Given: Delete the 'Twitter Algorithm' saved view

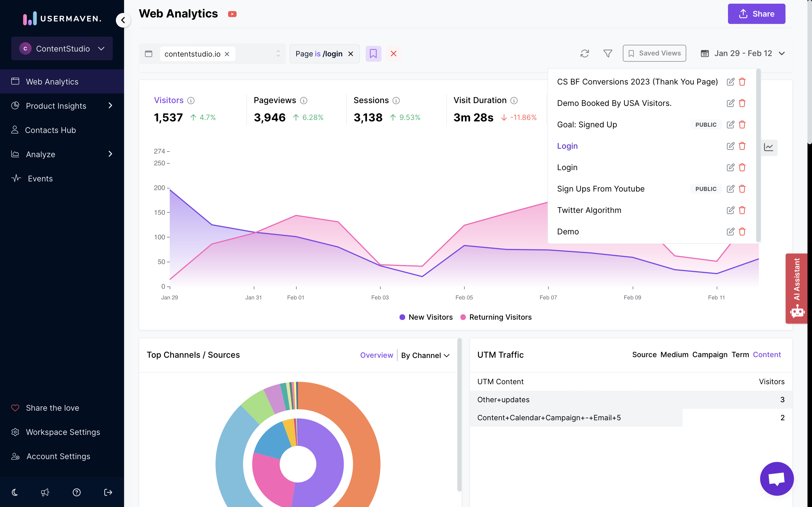Looking at the screenshot, I should 742,210.
